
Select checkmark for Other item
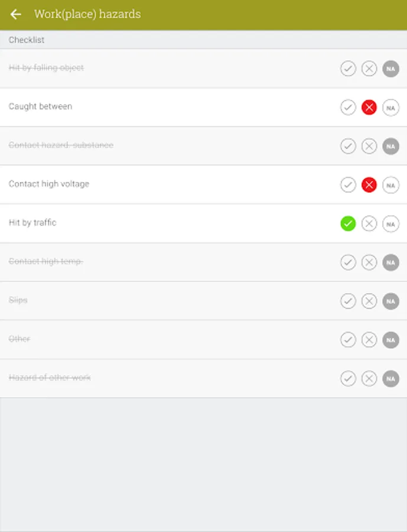[x=348, y=340]
